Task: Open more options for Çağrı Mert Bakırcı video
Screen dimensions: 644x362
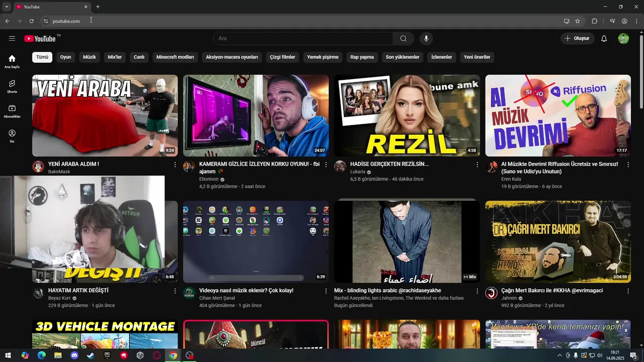Action: tap(628, 291)
